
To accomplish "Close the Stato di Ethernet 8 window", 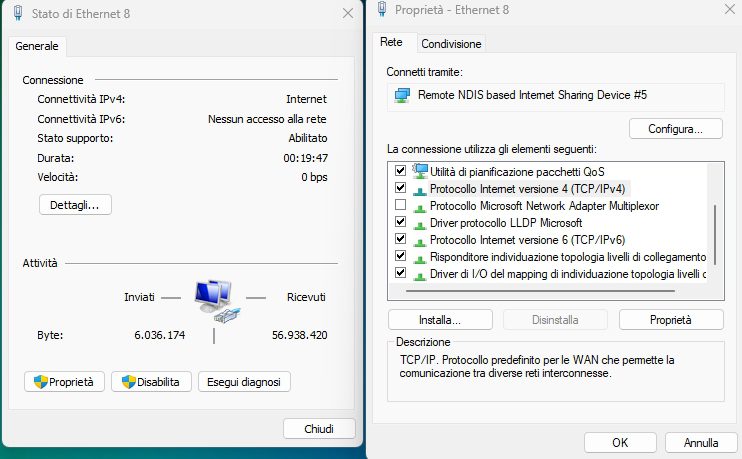I will [348, 13].
